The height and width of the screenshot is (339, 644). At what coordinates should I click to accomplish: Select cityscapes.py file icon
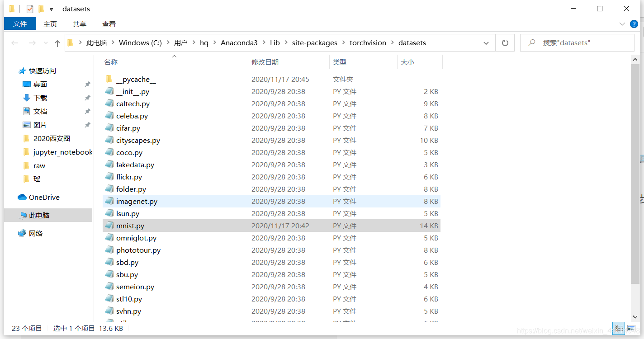tap(109, 140)
